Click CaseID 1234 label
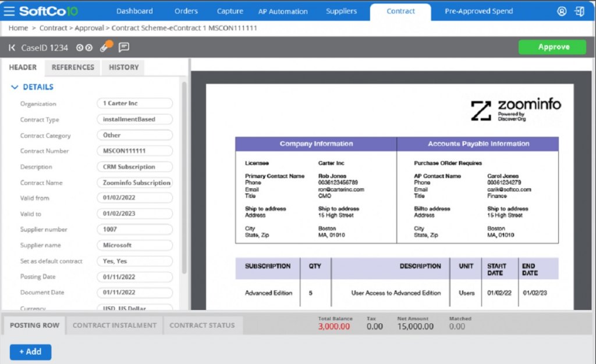 [x=44, y=48]
